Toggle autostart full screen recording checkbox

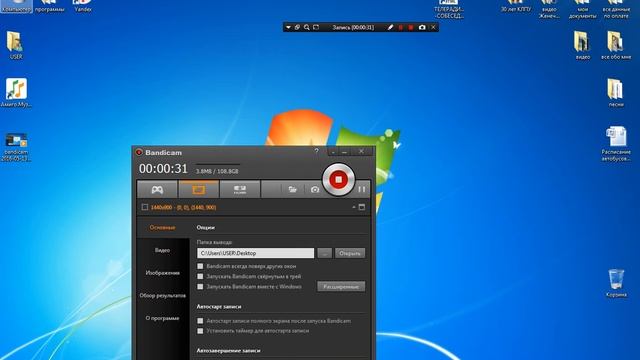pyautogui.click(x=200, y=321)
